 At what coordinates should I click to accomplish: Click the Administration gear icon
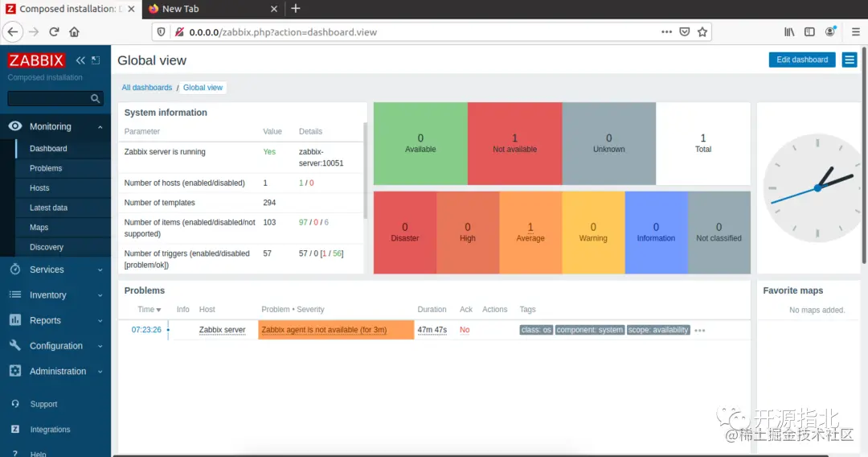point(15,371)
